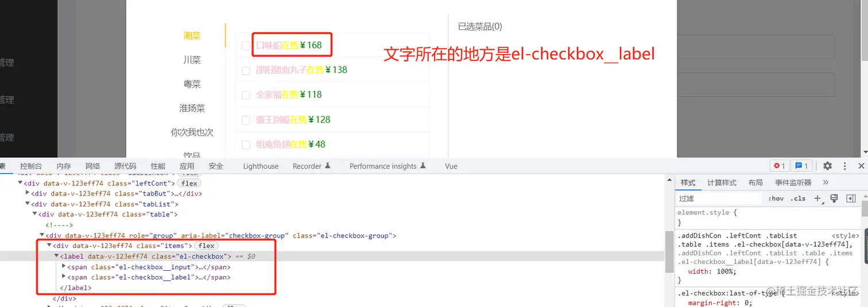
Task: Toggle computed styles sidebar icon
Action: (851, 199)
